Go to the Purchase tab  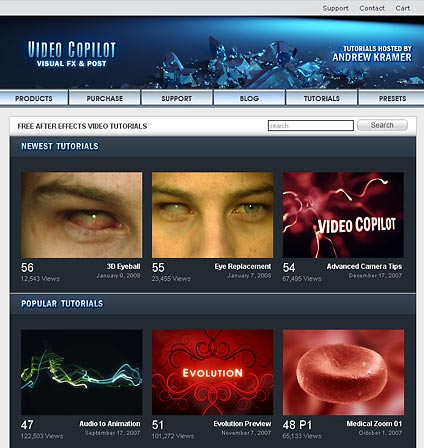tap(105, 98)
